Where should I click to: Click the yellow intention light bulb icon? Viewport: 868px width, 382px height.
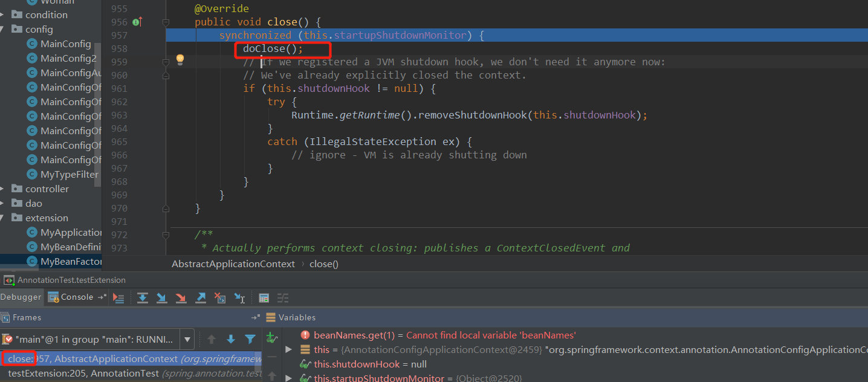pyautogui.click(x=180, y=59)
